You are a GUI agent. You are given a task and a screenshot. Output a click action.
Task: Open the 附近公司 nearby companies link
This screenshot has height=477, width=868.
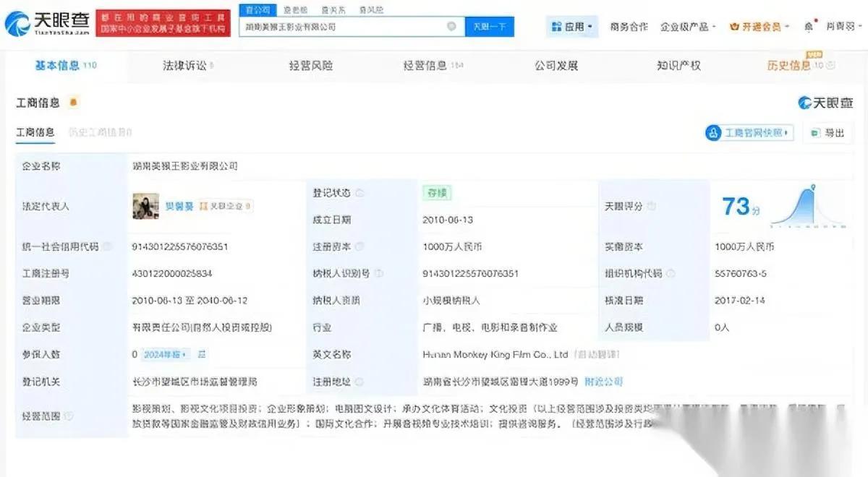tap(604, 381)
